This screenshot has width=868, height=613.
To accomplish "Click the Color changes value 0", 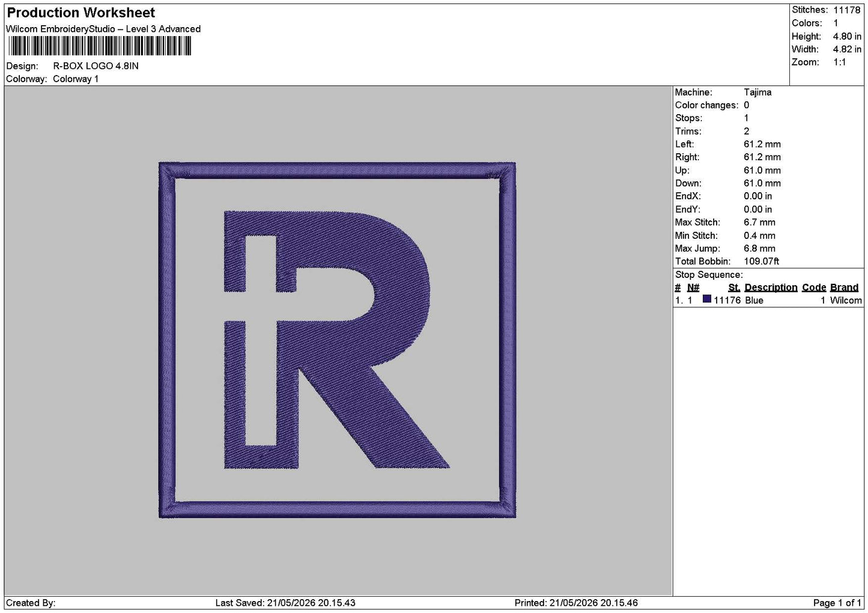I will coord(747,105).
